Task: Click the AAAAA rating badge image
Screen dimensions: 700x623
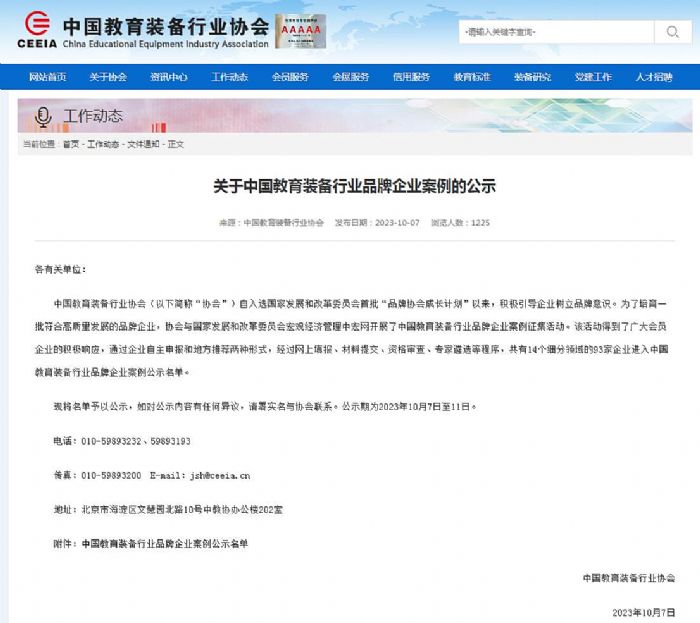Action: pos(300,31)
